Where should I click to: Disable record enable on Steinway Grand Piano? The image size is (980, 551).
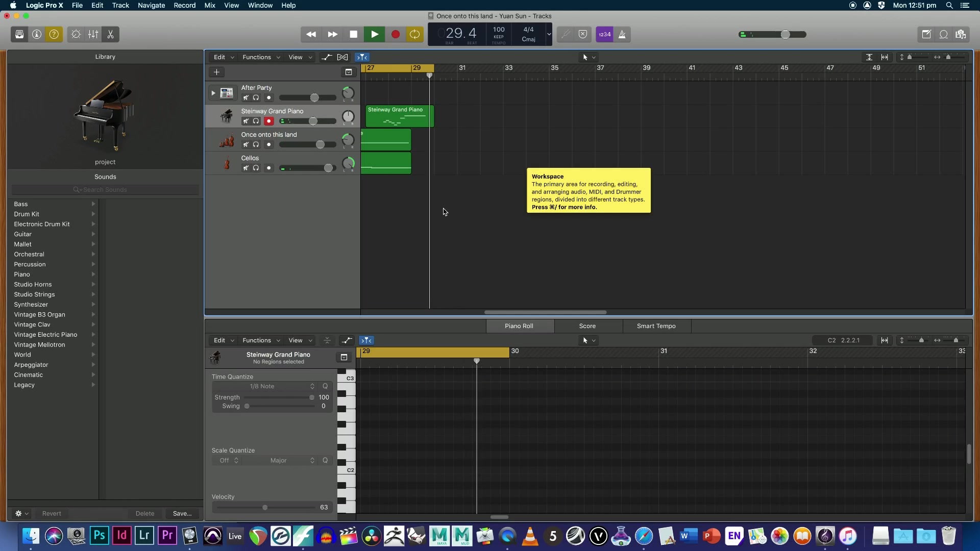269,121
